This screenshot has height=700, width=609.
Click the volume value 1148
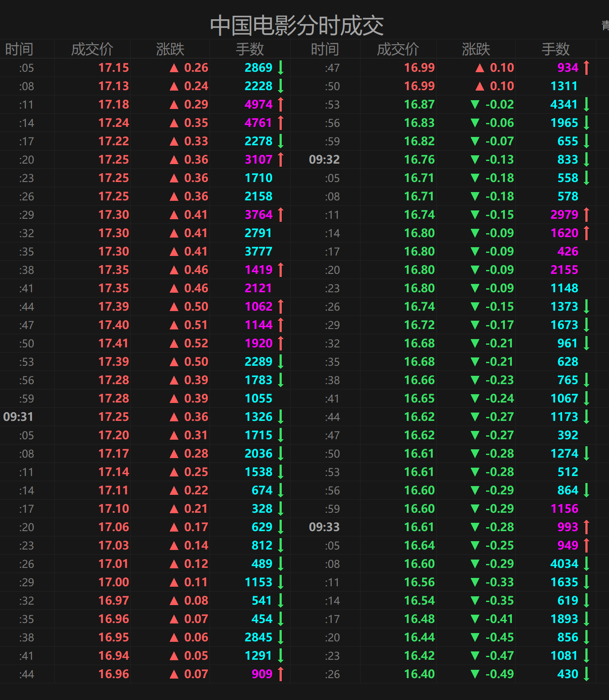coord(564,288)
